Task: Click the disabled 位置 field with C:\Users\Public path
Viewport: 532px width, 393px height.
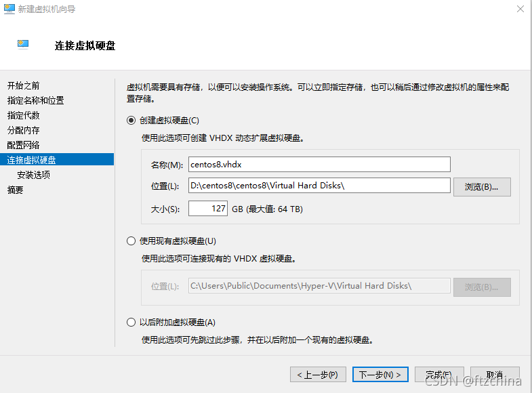Action: tap(319, 286)
